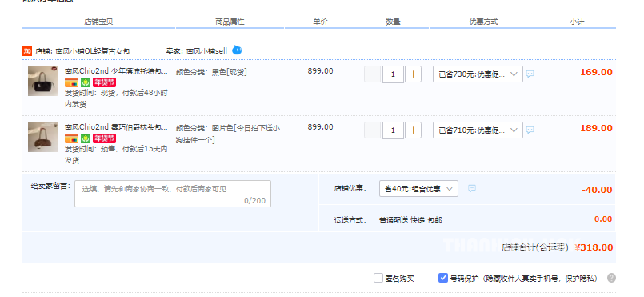Open comment icon beside 已省730元 discount
The height and width of the screenshot is (297, 644).
[x=530, y=74]
